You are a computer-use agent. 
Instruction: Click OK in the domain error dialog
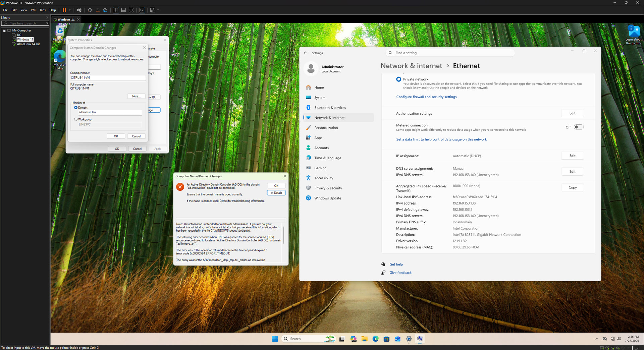276,186
